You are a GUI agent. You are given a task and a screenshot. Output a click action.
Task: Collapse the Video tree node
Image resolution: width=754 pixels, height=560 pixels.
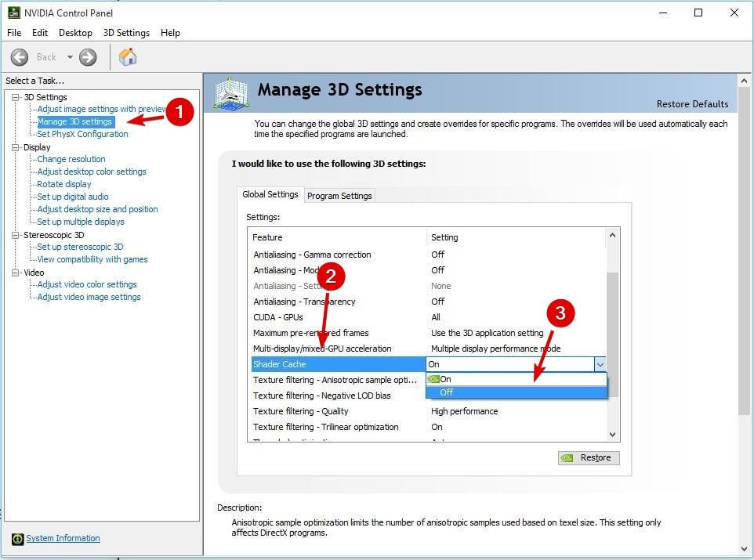16,273
